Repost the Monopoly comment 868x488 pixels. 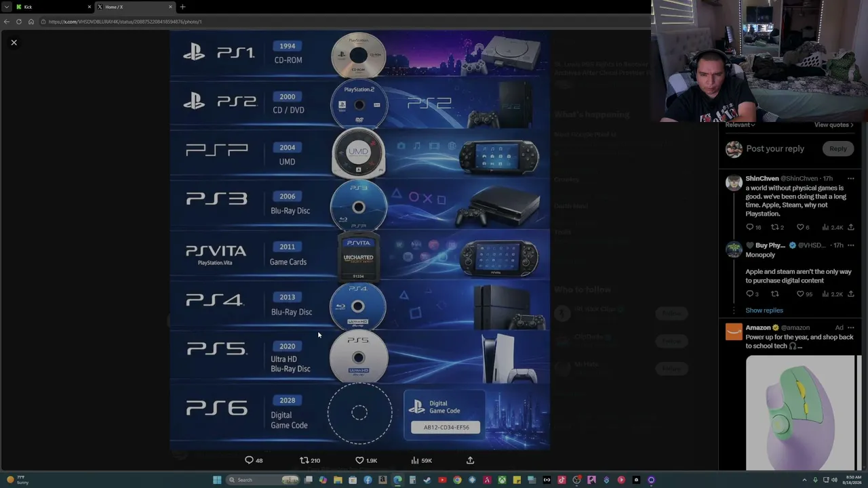(x=774, y=294)
